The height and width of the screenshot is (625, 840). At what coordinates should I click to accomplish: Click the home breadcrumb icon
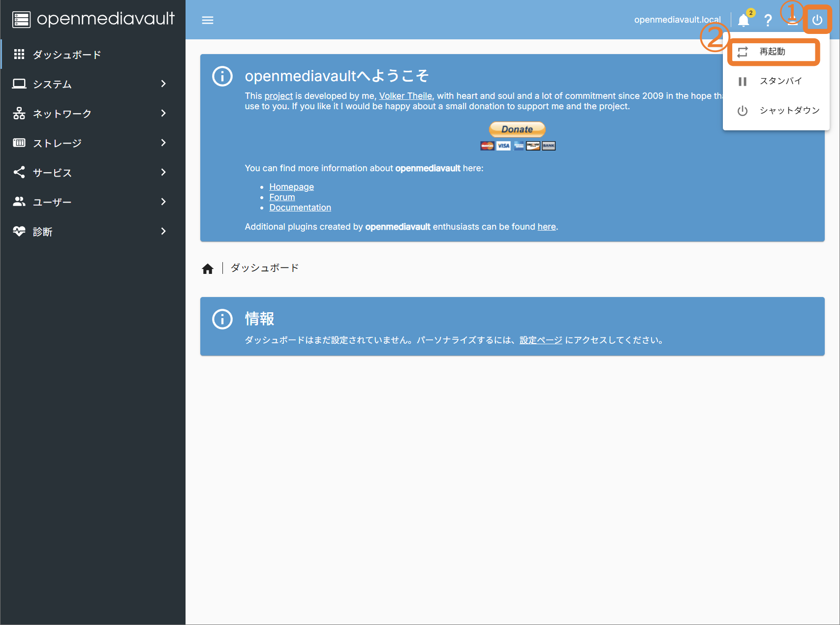point(208,268)
